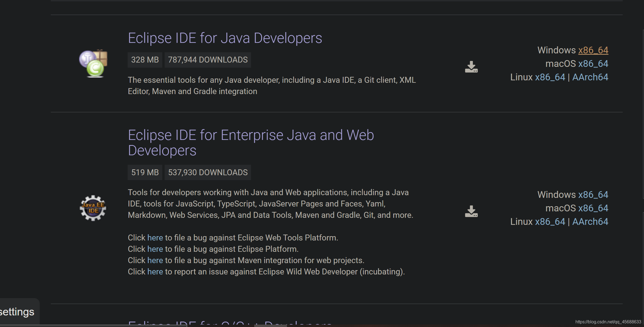Screen dimensions: 644x327
Task: Click the Java Developers description text
Action: click(x=272, y=86)
